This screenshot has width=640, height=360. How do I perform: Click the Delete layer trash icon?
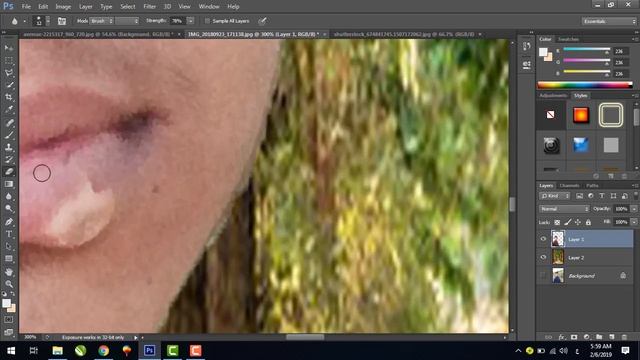(624, 337)
